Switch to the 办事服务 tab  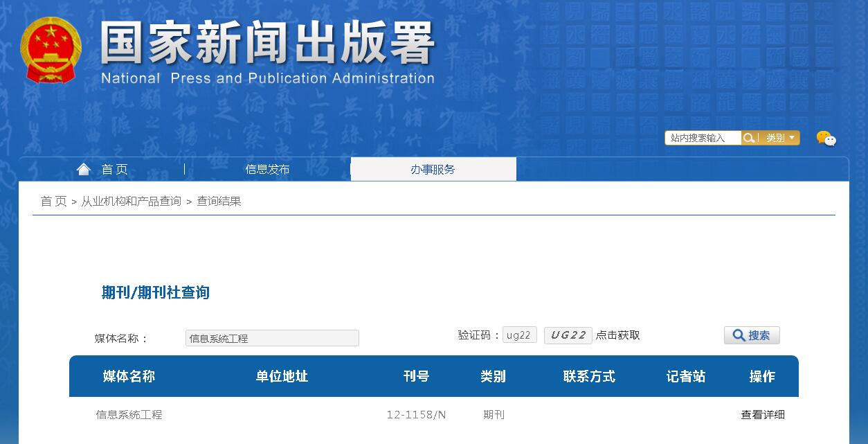point(433,168)
